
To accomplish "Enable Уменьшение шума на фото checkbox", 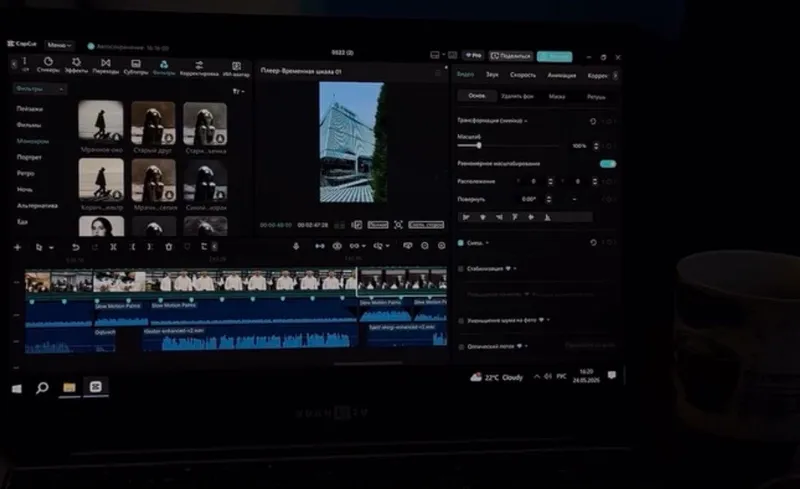I will [461, 321].
